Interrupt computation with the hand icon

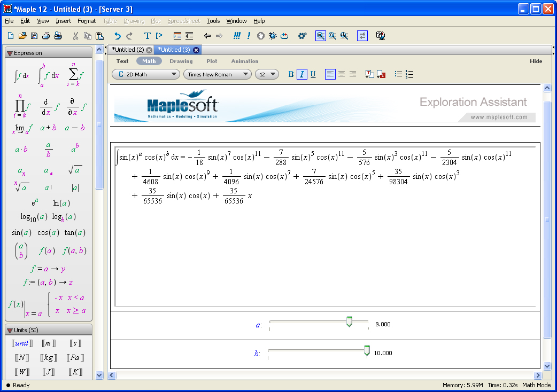261,35
